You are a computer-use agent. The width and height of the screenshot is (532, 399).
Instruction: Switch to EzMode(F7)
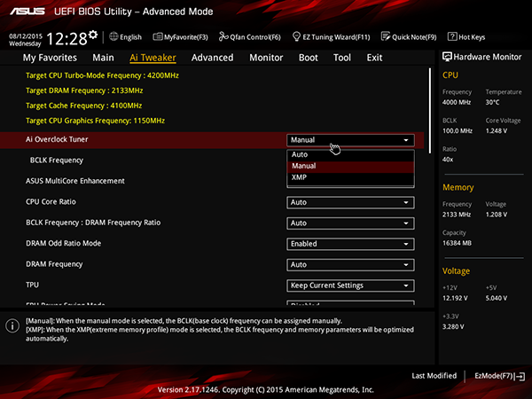[500, 376]
